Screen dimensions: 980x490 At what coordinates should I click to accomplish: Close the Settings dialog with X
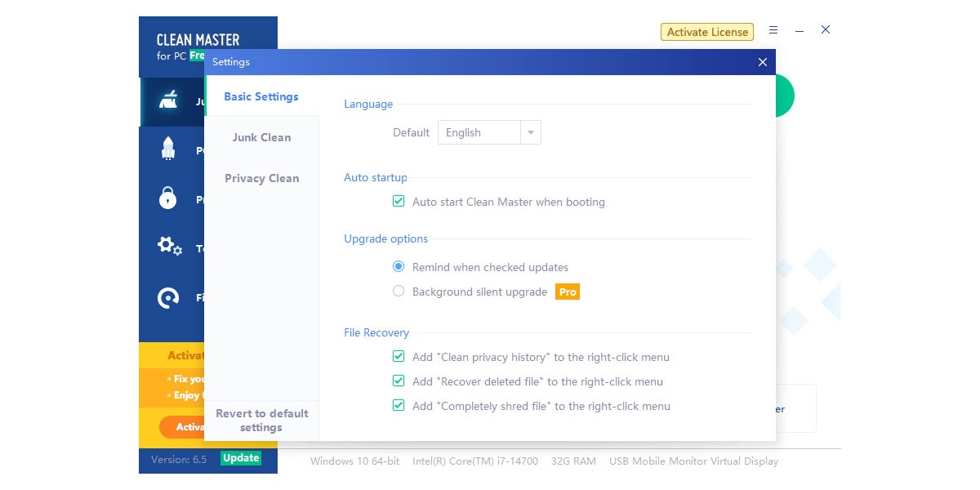(x=762, y=62)
